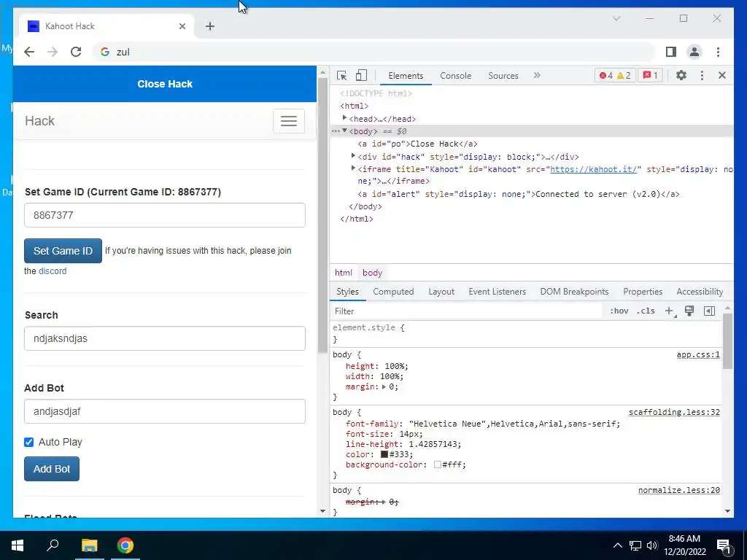Image resolution: width=747 pixels, height=560 pixels.
Task: Add a new style rule plus icon
Action: pos(670,311)
